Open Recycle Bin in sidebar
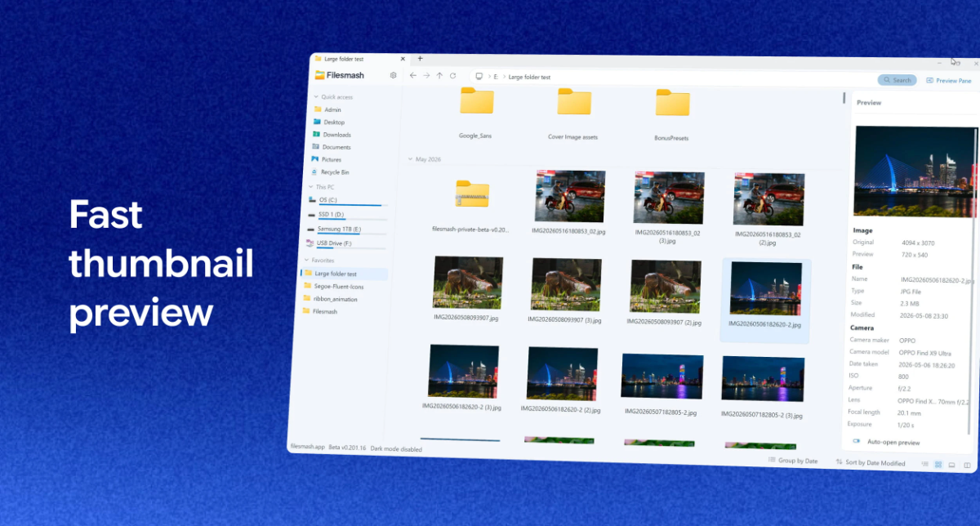Viewport: 980px width, 526px height. [x=329, y=172]
